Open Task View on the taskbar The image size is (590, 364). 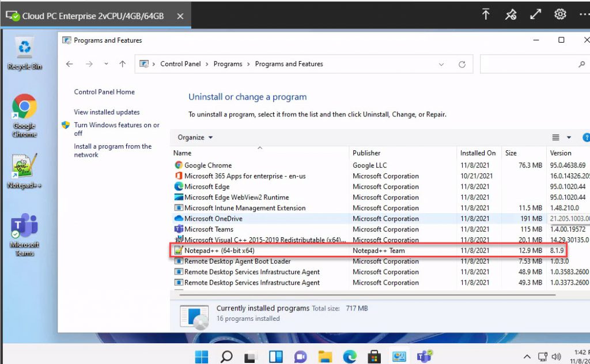(x=251, y=356)
